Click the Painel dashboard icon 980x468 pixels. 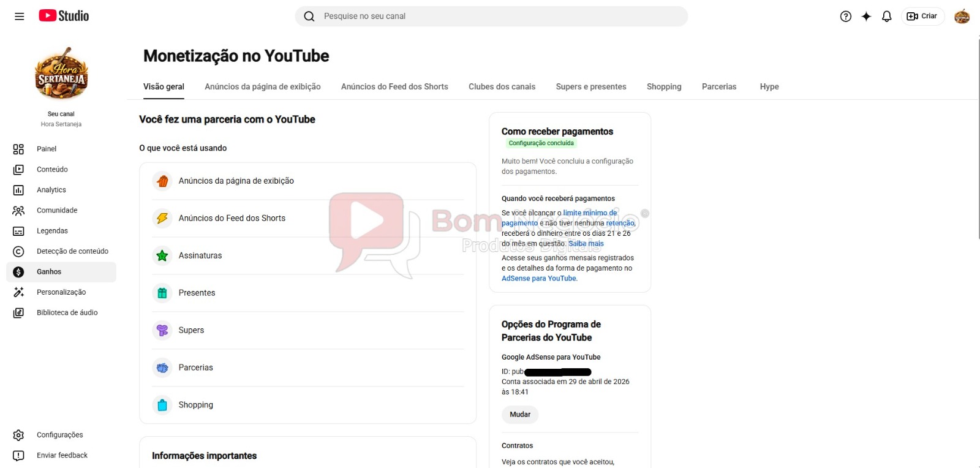coord(18,149)
